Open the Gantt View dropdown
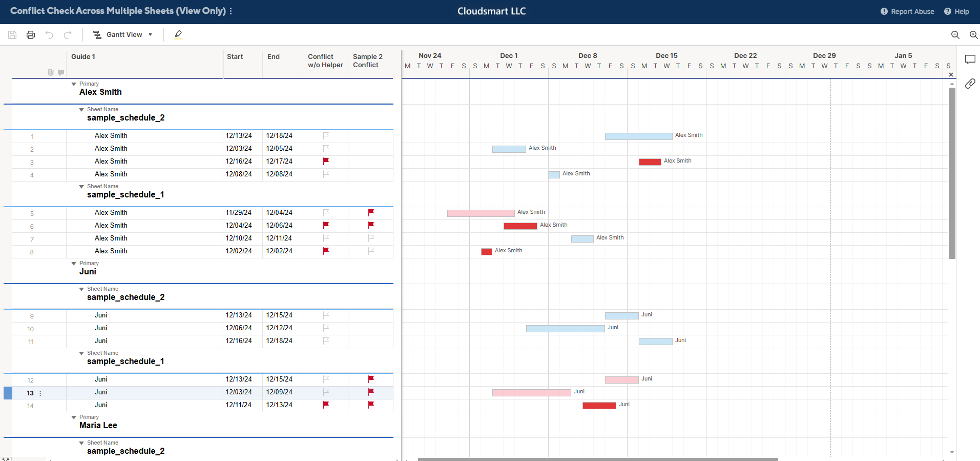This screenshot has width=980, height=461. [123, 35]
